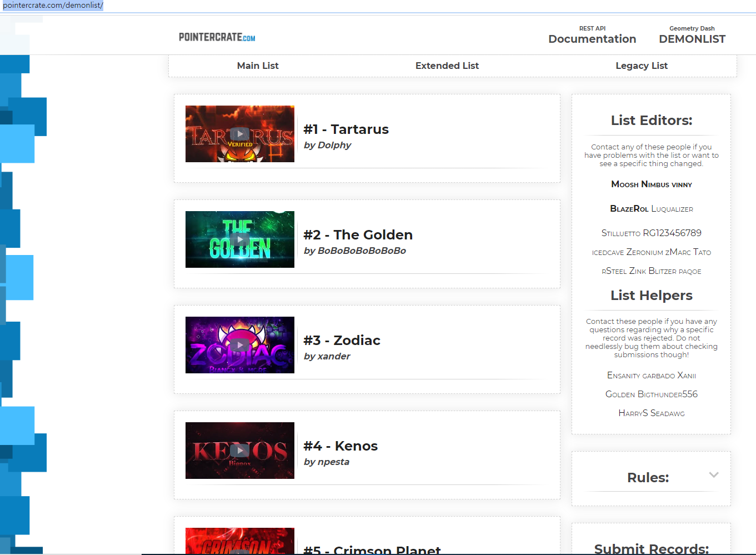Select list helper name Golden
Screen dimensions: 756x555
pyautogui.click(x=620, y=394)
